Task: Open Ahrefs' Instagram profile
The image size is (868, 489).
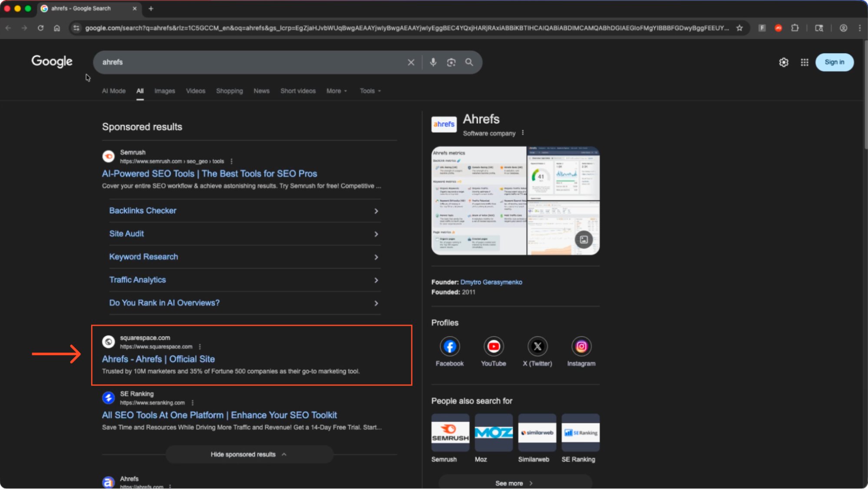Action: click(581, 346)
